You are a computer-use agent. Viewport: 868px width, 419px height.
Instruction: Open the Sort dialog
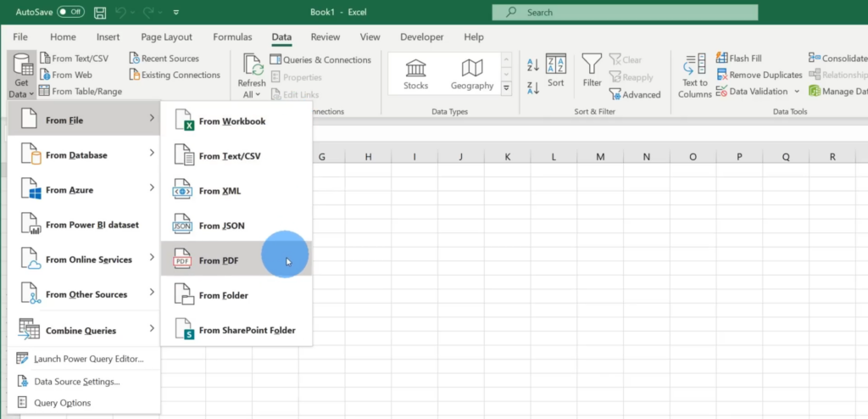[556, 71]
